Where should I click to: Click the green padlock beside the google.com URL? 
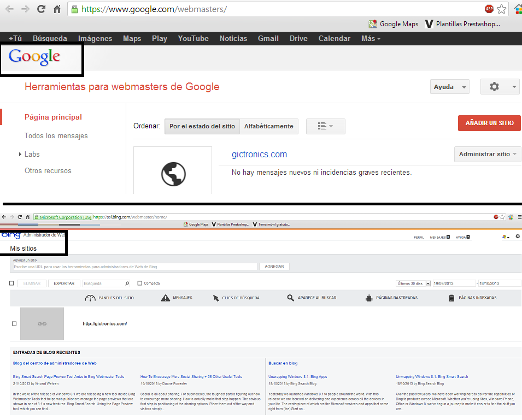click(x=75, y=9)
